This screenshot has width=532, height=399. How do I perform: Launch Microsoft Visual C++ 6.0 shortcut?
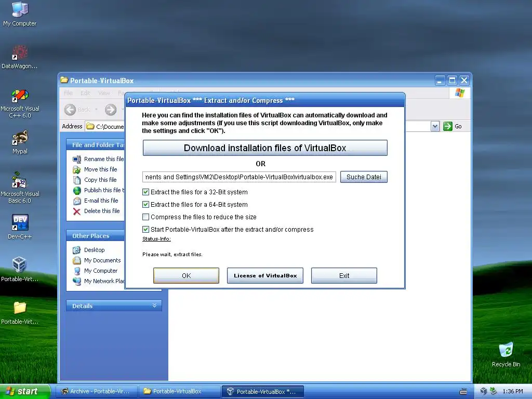[x=20, y=103]
